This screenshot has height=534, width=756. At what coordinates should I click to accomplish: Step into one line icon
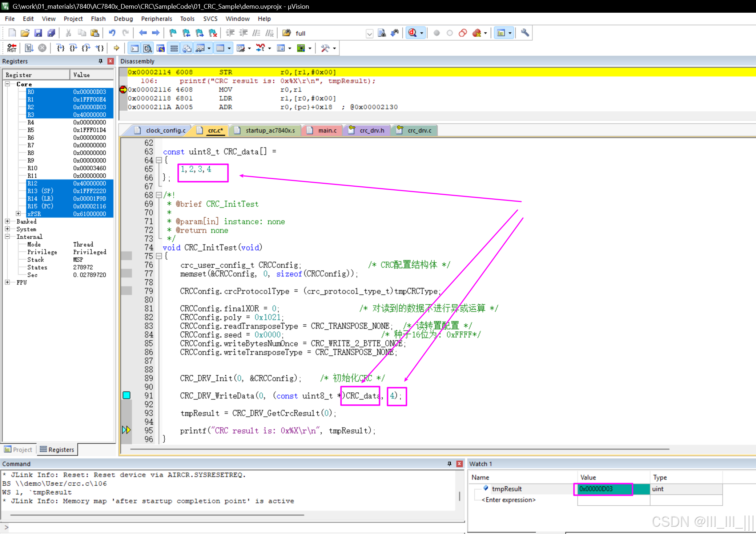coord(60,48)
